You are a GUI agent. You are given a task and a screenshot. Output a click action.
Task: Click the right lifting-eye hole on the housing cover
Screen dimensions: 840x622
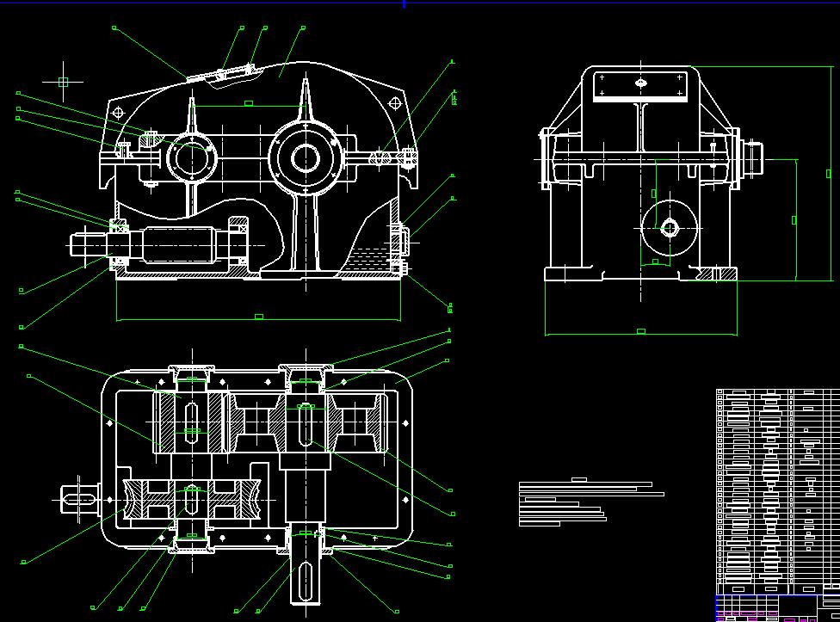point(395,103)
